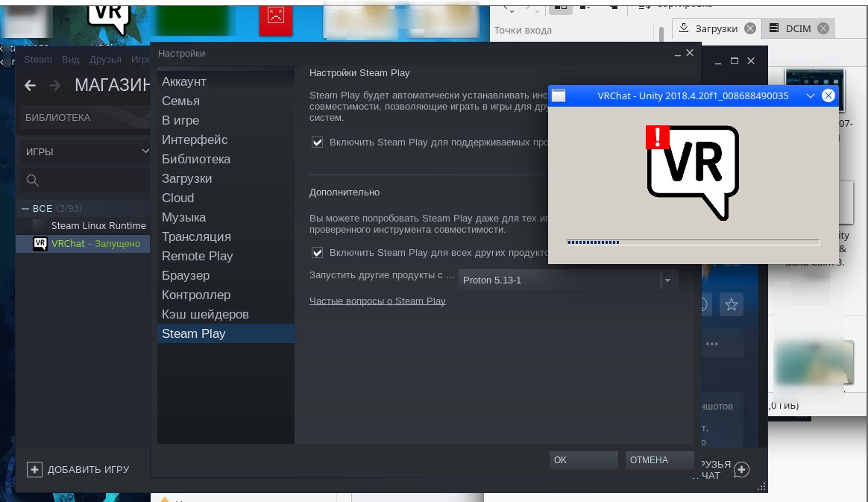The height and width of the screenshot is (502, 868).
Task: Select VRChat running game entry
Action: pos(83,243)
